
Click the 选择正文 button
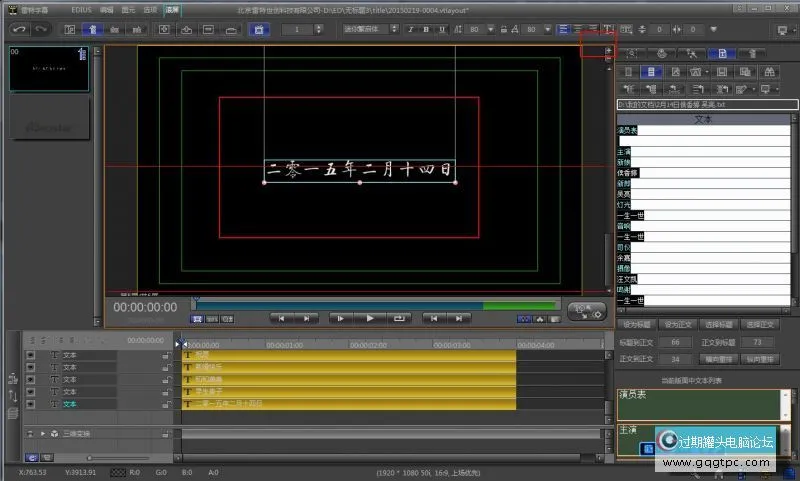pyautogui.click(x=762, y=325)
